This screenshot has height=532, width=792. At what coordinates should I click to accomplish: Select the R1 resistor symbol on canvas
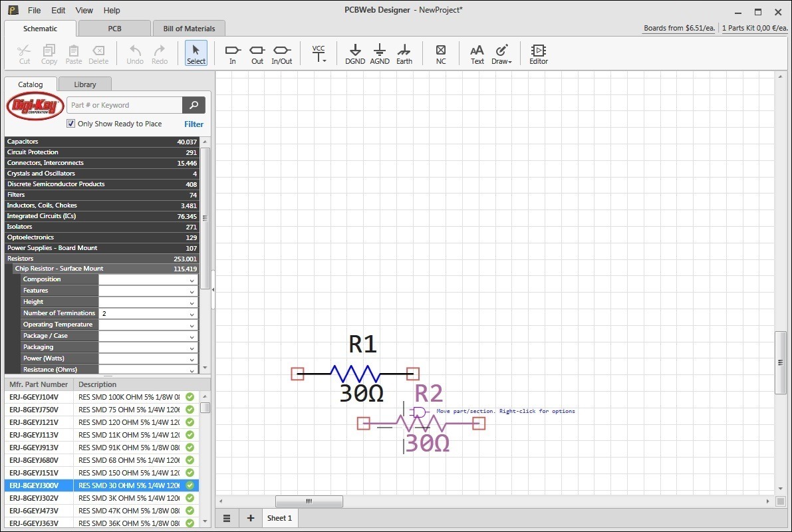tap(355, 374)
